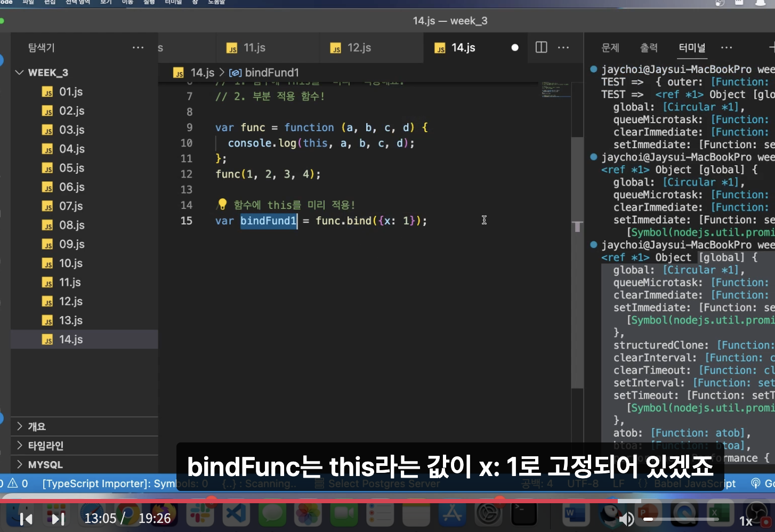Viewport: 775px width, 532px height.
Task: Open 12.js in the explorer file list
Action: [x=84, y=301]
